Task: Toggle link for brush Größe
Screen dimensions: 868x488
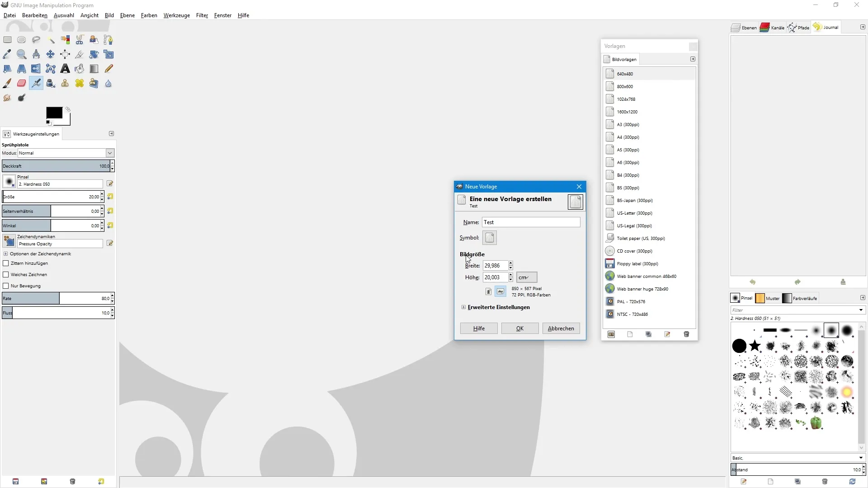Action: tap(110, 197)
